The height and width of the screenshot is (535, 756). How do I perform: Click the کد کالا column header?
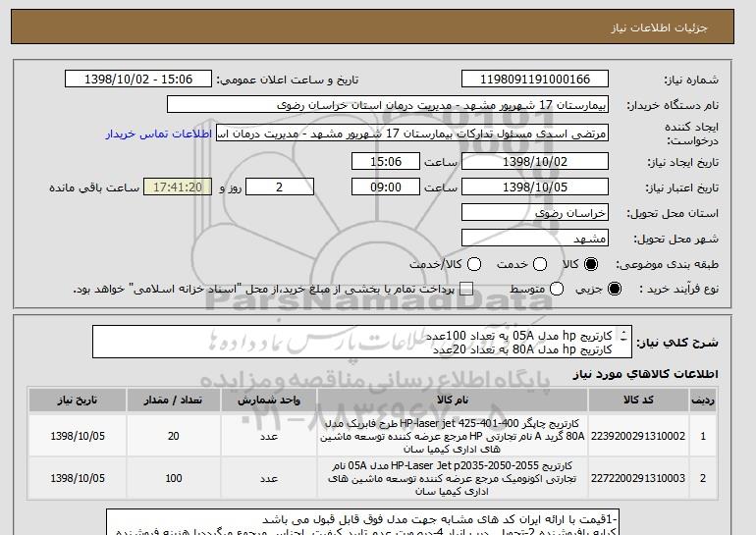coord(638,401)
